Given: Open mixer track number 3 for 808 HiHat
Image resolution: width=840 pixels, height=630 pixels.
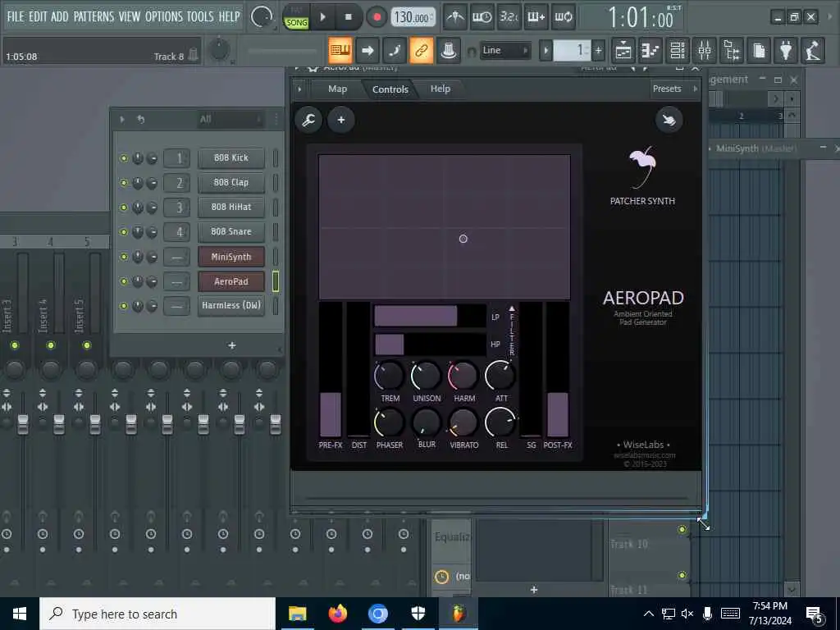Looking at the screenshot, I should (x=177, y=208).
